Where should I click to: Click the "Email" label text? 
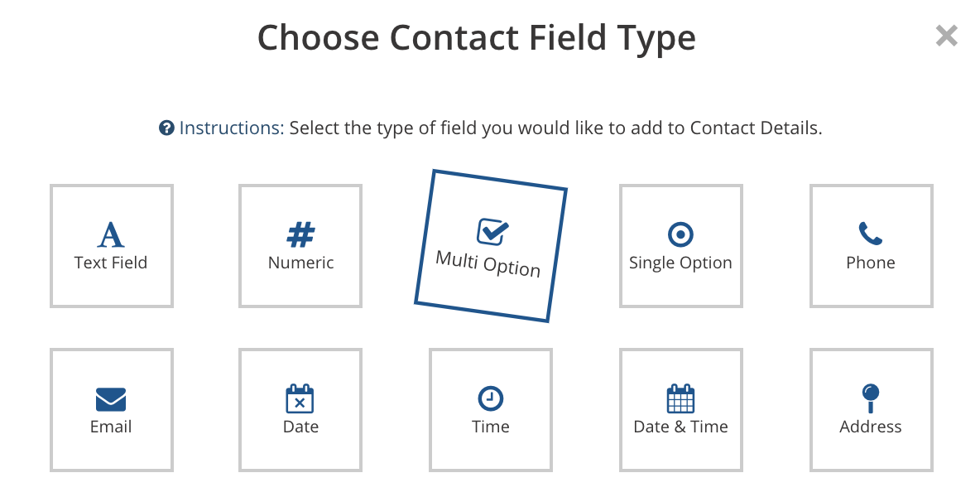tap(111, 427)
